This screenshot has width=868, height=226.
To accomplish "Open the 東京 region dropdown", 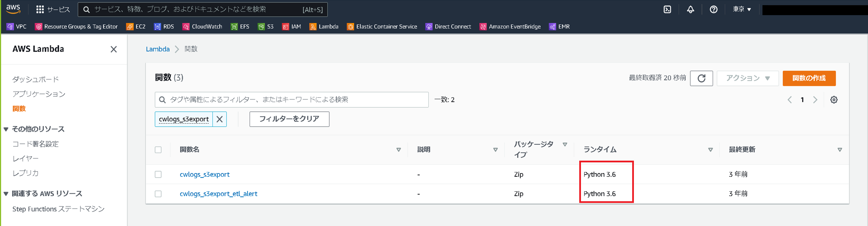I will pos(741,9).
